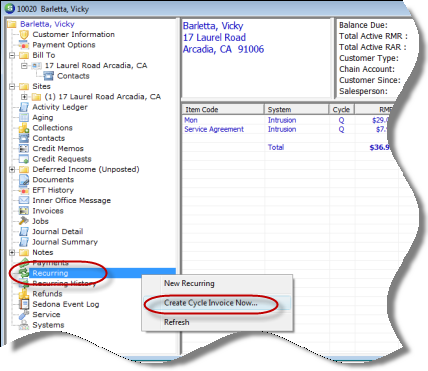Select the Service Agreement item code cell
The image size is (428, 371).
pyautogui.click(x=214, y=129)
